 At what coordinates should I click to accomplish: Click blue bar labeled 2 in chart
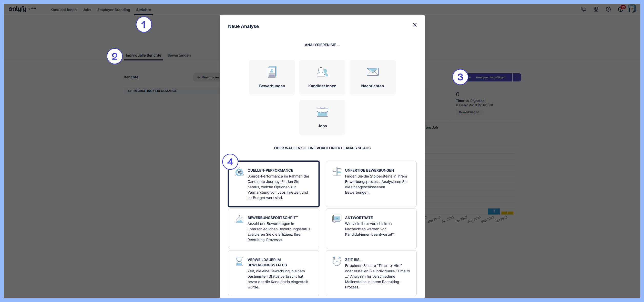[494, 211]
